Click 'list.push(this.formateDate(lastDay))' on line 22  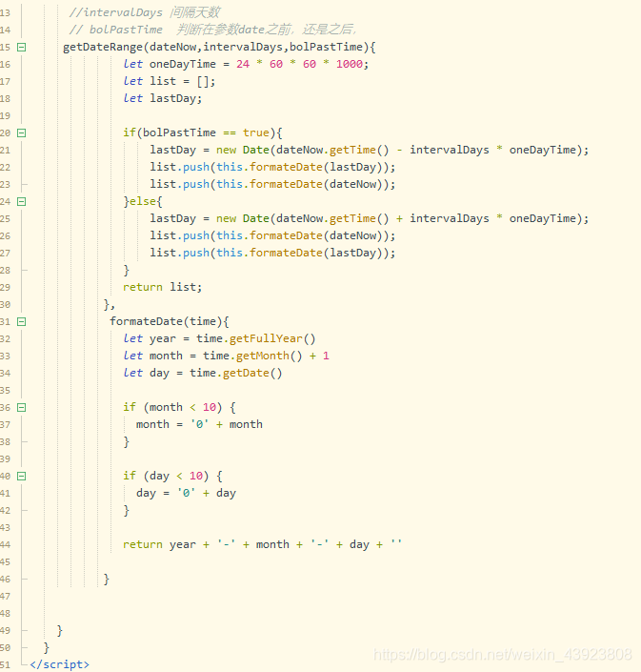point(271,167)
